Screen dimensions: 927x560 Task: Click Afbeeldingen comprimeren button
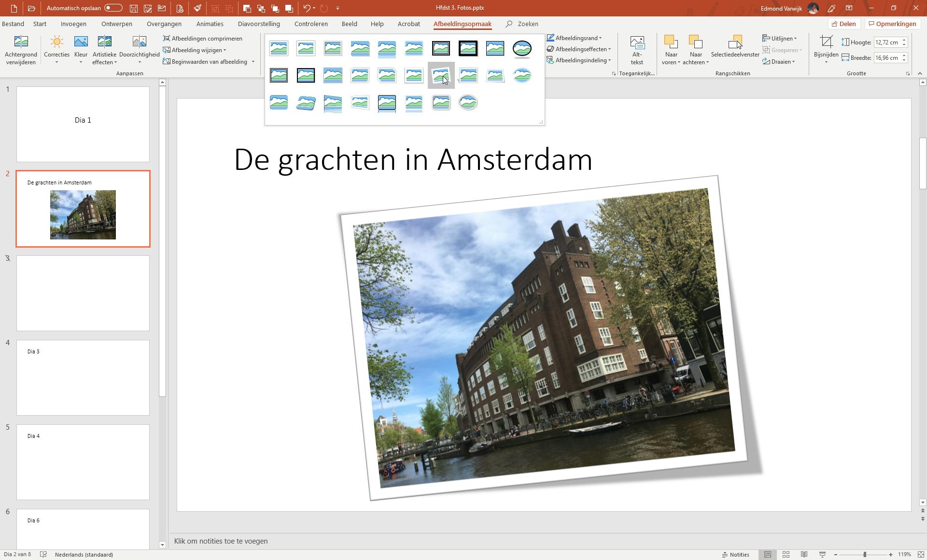pos(203,39)
